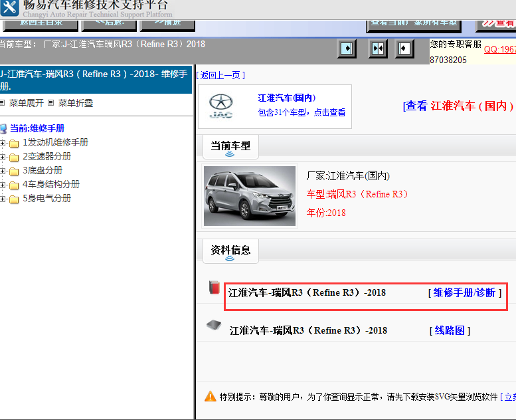Image resolution: width=516 pixels, height=420 pixels.
Task: Click the <<后退 back button
Action: (109, 25)
